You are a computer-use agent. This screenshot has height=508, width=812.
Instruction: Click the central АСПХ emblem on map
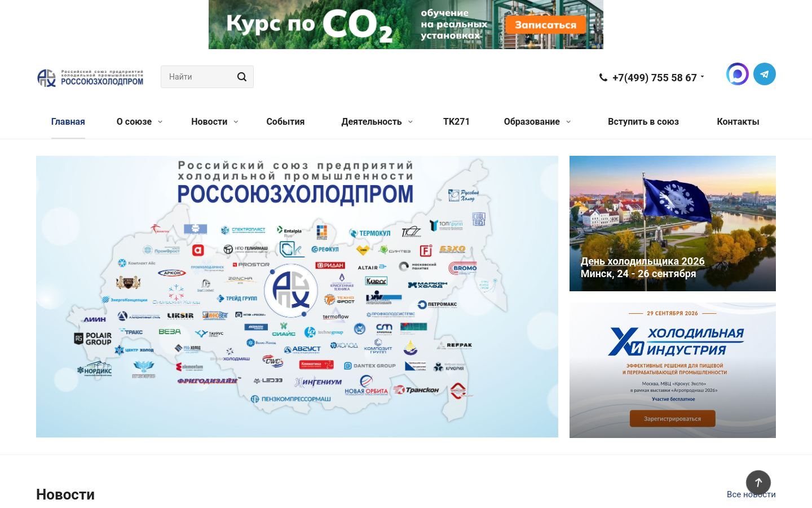pos(291,290)
